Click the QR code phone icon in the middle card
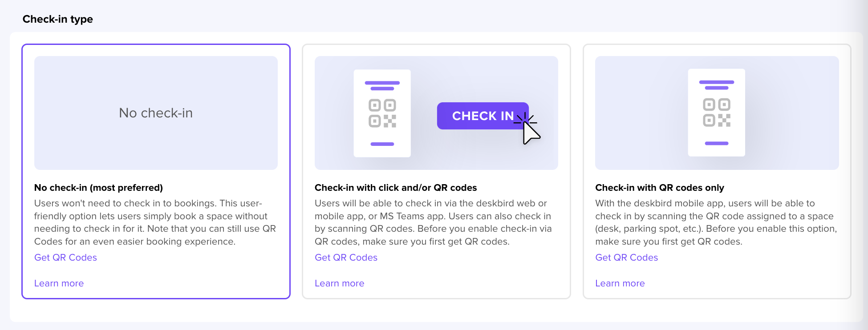The height and width of the screenshot is (330, 868). (382, 113)
